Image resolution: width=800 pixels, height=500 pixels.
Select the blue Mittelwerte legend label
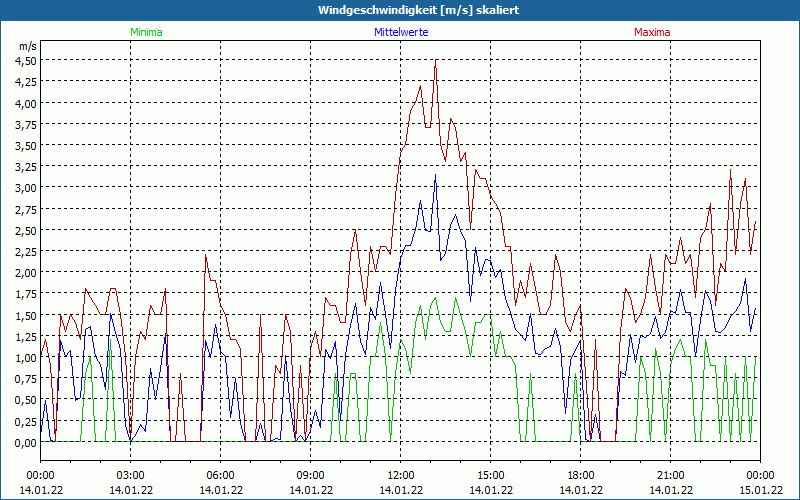pos(400,32)
